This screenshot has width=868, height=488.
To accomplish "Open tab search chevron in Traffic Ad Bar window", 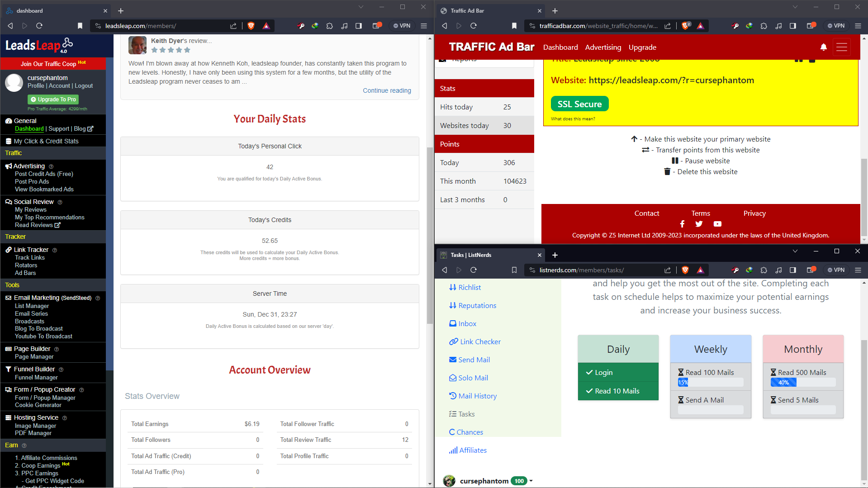I will point(795,7).
